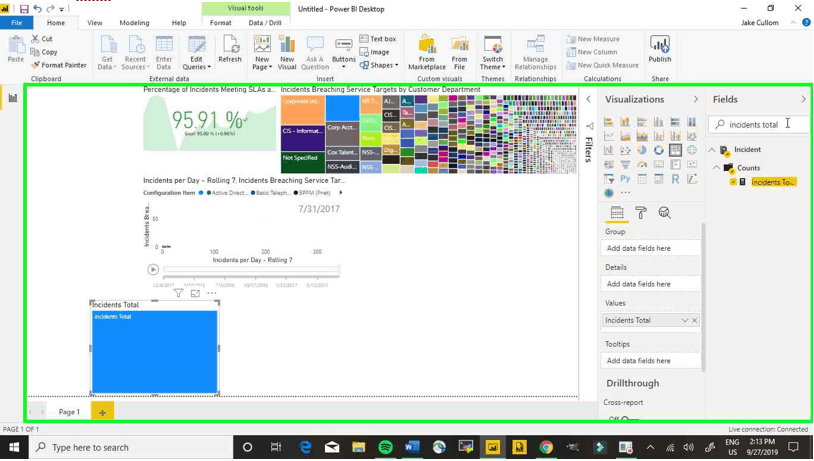This screenshot has width=814, height=461.
Task: Start the scatter chart play button
Action: tap(153, 269)
